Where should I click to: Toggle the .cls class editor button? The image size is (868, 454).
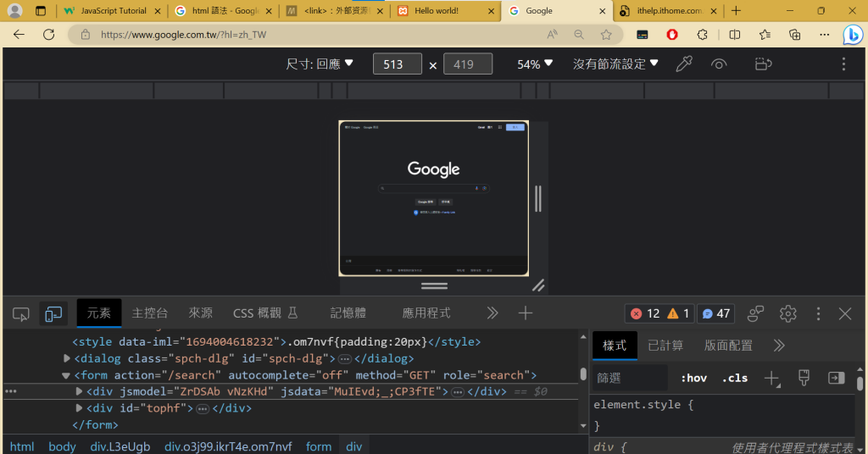point(735,379)
